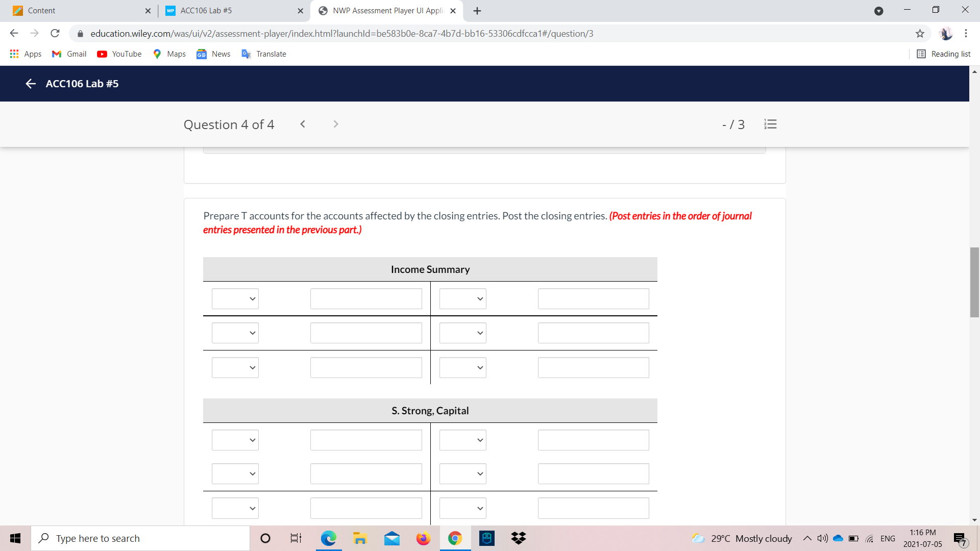Open the question list icon near the score
The width and height of the screenshot is (980, 551).
(770, 124)
